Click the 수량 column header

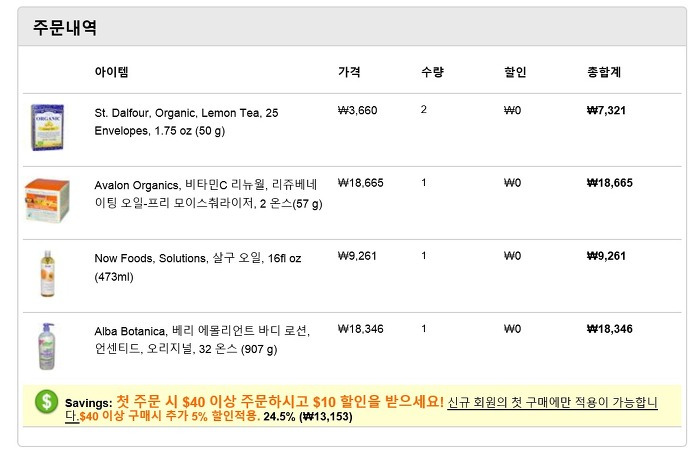point(432,72)
